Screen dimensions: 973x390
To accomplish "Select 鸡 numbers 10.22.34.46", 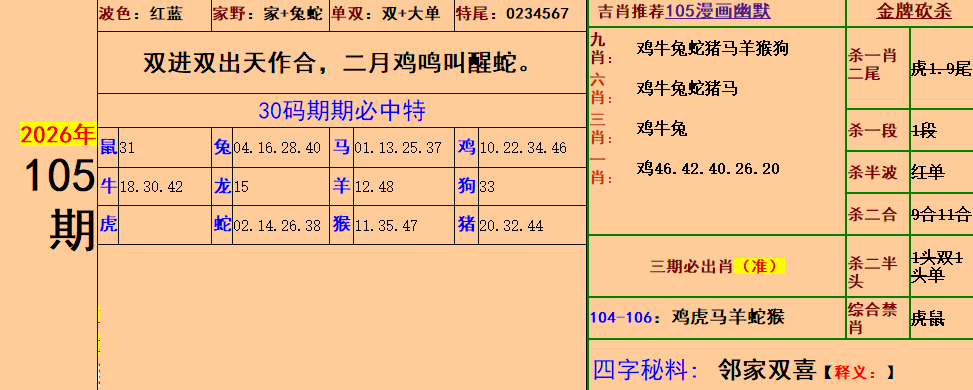I will pos(523,148).
